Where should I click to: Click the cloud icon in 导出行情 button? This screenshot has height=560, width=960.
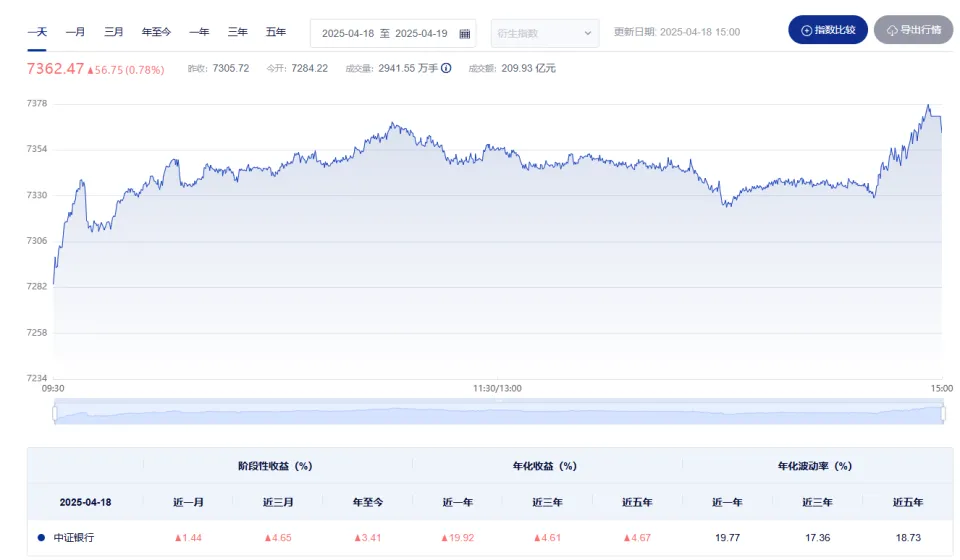pos(892,30)
